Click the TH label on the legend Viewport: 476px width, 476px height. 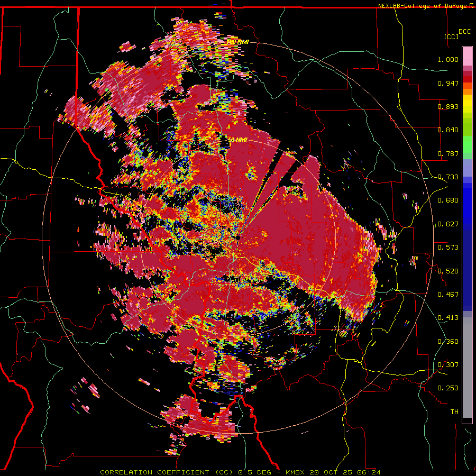[x=454, y=412]
